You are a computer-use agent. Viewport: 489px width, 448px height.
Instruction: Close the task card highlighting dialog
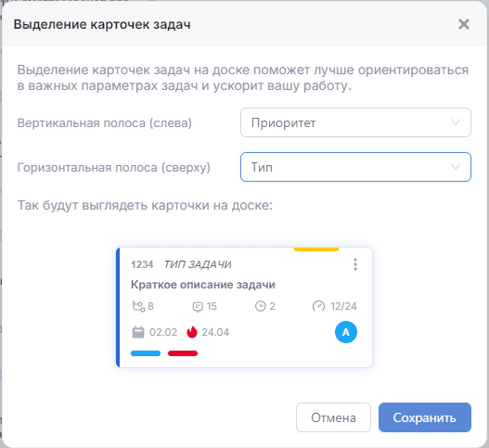point(464,24)
